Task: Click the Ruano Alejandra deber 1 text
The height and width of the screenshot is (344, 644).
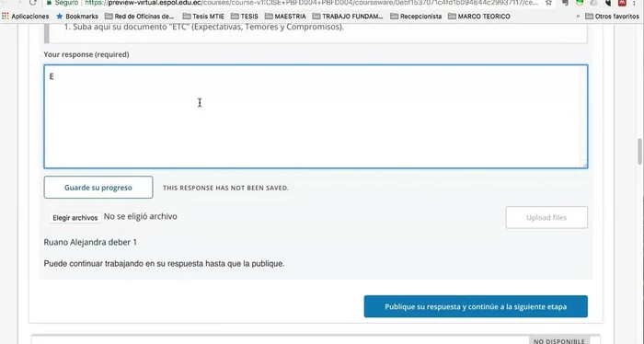Action: tap(90, 242)
